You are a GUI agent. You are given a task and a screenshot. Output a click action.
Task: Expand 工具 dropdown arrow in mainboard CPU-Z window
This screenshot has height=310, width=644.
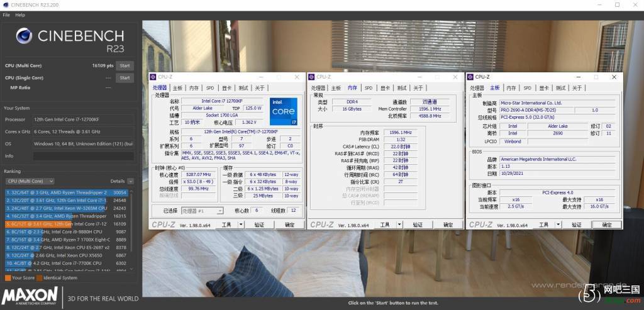558,224
